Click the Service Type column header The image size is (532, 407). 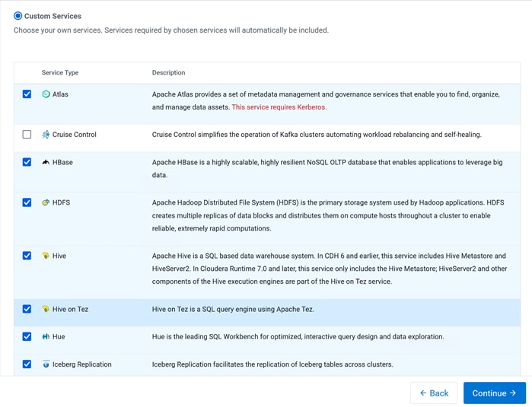coord(60,72)
